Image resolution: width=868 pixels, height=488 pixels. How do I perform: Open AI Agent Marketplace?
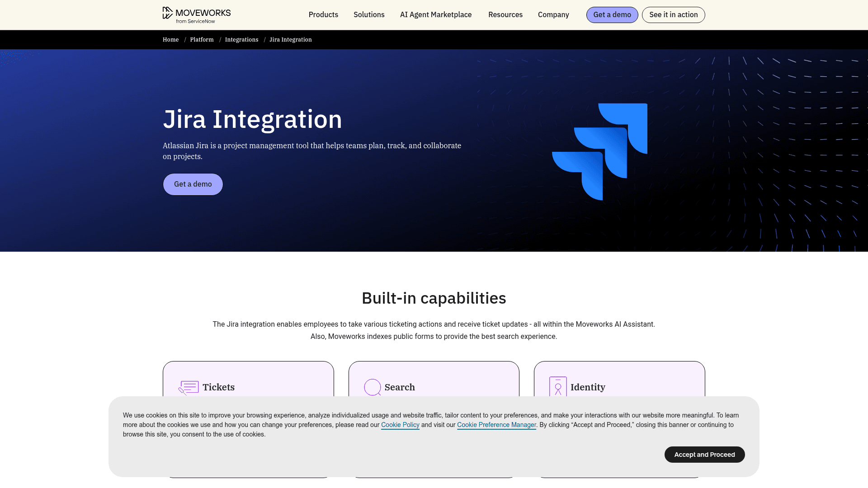(436, 15)
